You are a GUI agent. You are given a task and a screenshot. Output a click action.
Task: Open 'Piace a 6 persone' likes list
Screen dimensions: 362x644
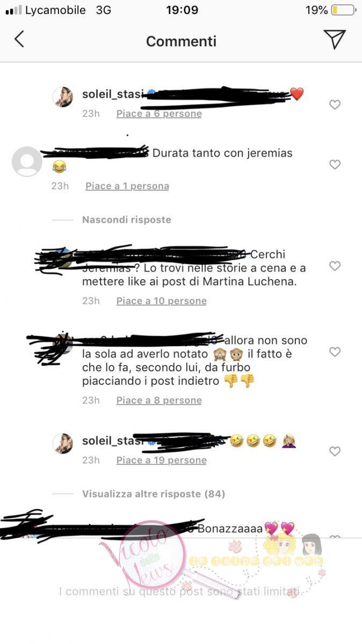click(159, 114)
